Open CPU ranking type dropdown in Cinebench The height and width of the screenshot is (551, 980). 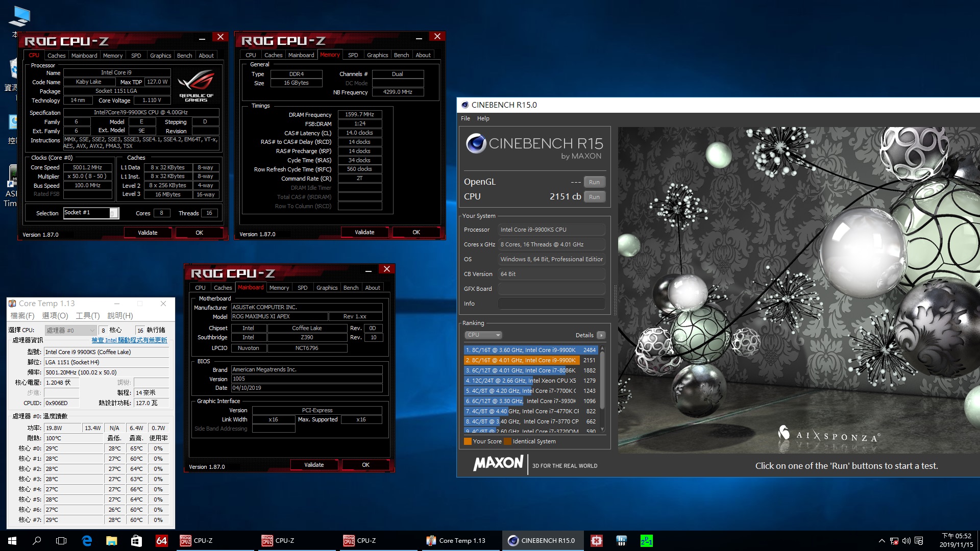pyautogui.click(x=483, y=335)
